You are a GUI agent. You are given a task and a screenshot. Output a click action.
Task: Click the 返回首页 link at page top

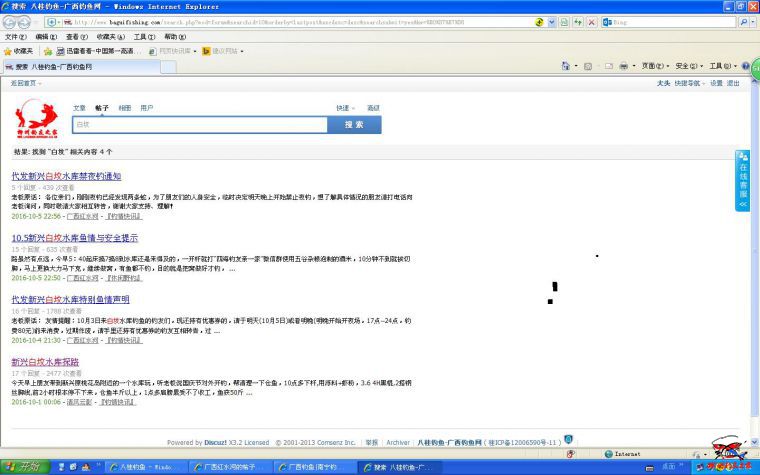pos(25,83)
